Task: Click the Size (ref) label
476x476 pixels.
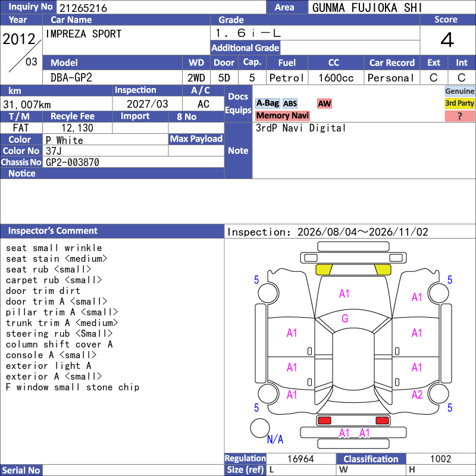Action: click(245, 469)
